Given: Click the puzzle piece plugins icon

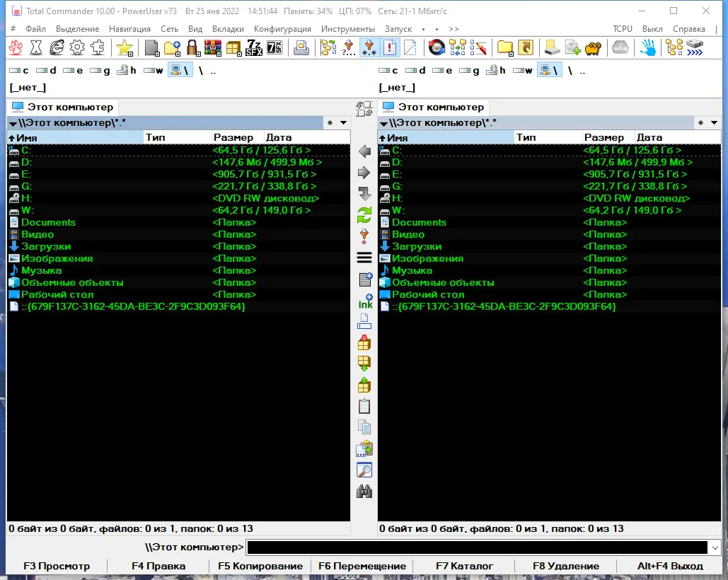Looking at the screenshot, I should pos(98,47).
